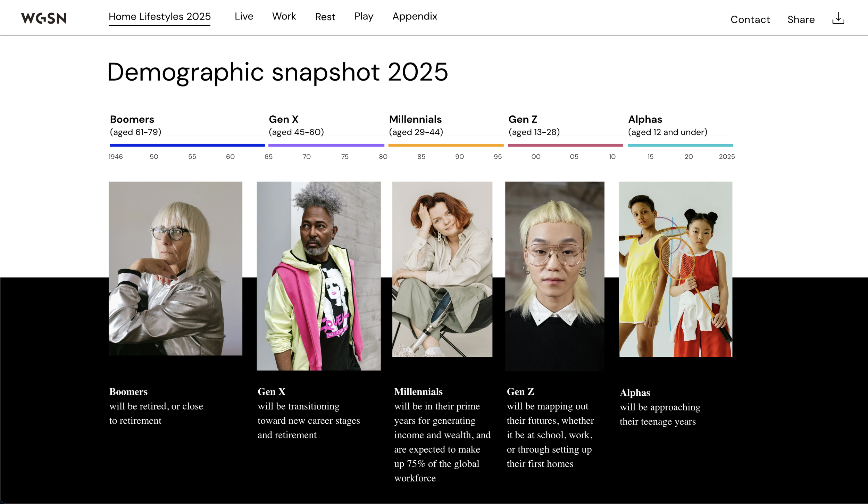Click the orange Millennials timeline bar
The width and height of the screenshot is (868, 504).
[x=446, y=145]
